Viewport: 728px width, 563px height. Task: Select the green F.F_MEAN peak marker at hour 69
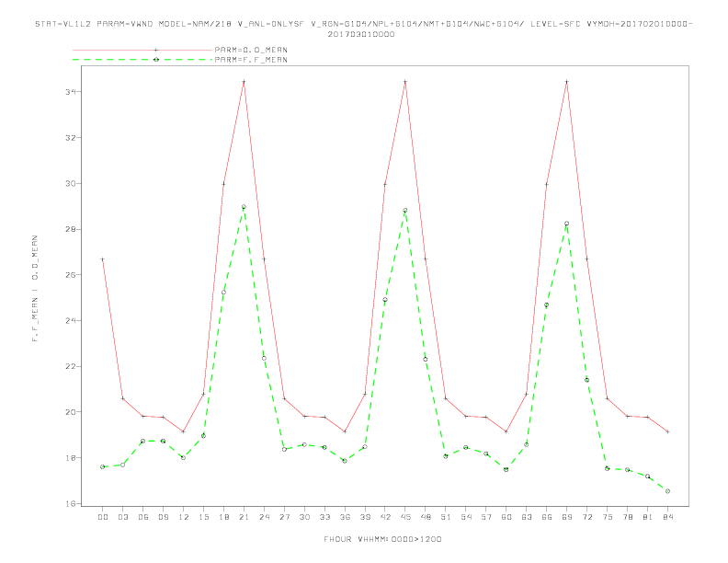tap(567, 224)
